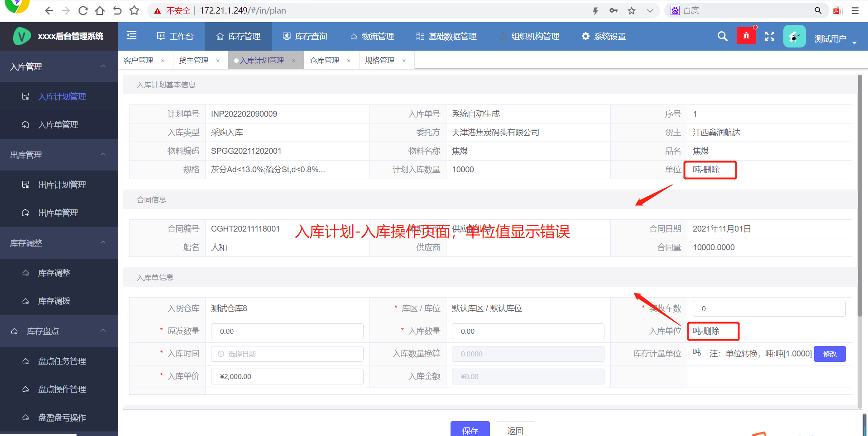Switch to the 客户管理 tab
The width and height of the screenshot is (868, 436).
click(139, 60)
